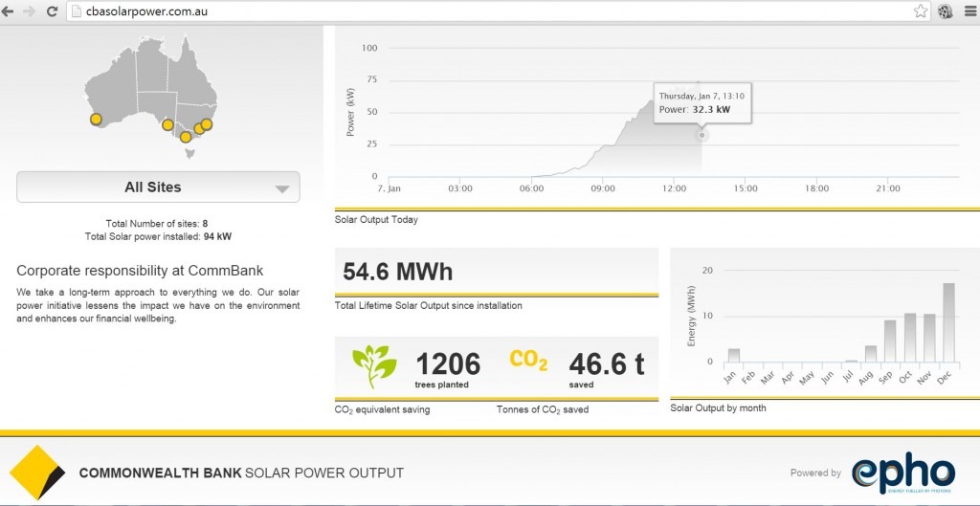Select the southernmost Victoria site marker
980x506 pixels.
point(186,137)
